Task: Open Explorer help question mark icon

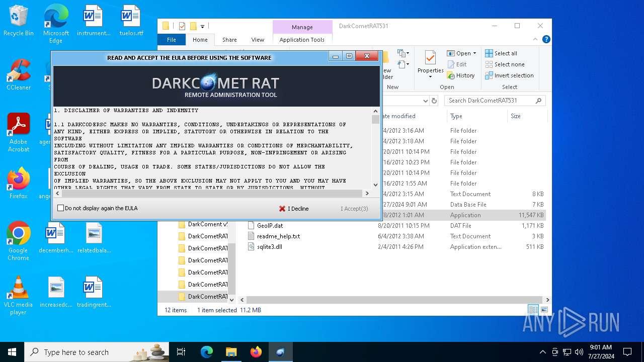Action: (x=546, y=39)
